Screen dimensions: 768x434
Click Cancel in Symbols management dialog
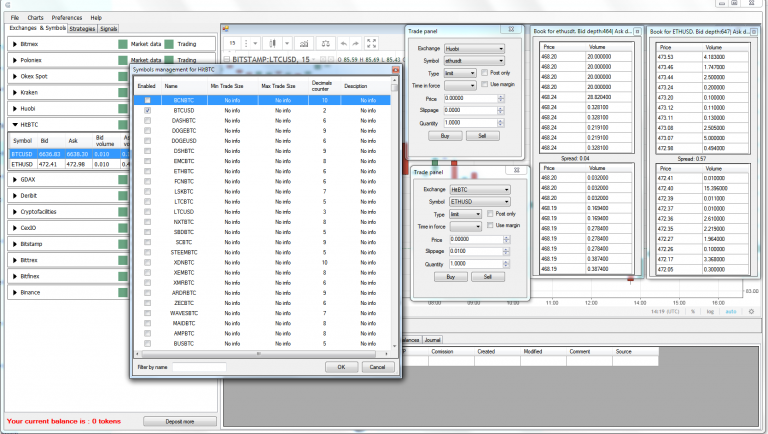378,367
